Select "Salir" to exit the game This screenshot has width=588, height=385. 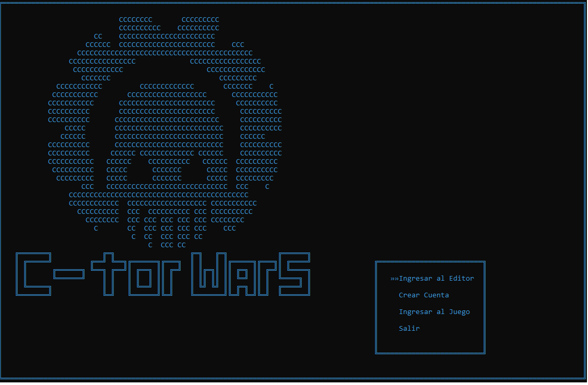click(408, 328)
